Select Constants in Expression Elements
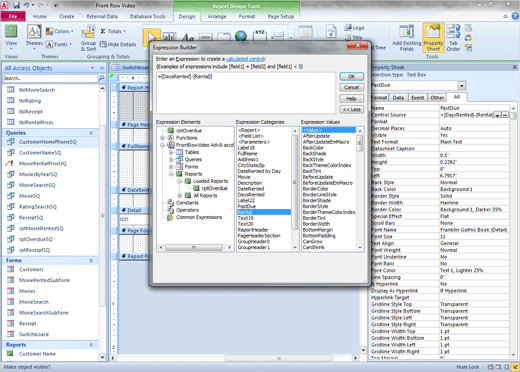Screen dimensions: 520x372 187,203
